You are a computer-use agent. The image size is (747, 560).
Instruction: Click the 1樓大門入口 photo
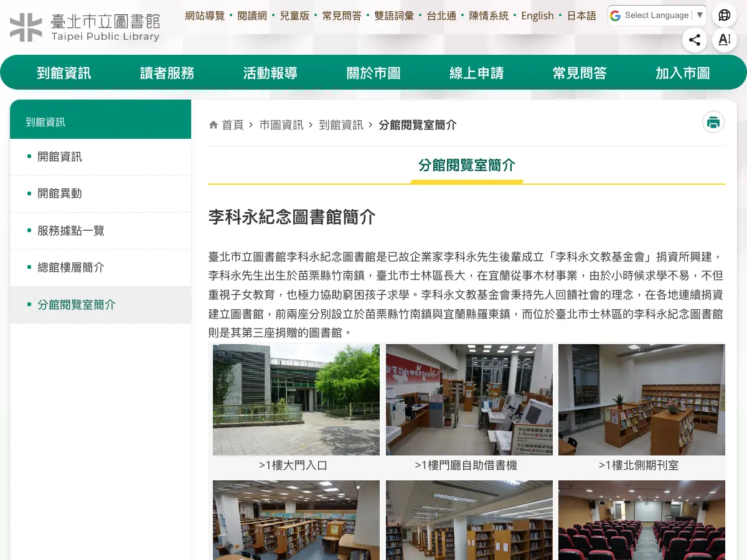click(296, 399)
